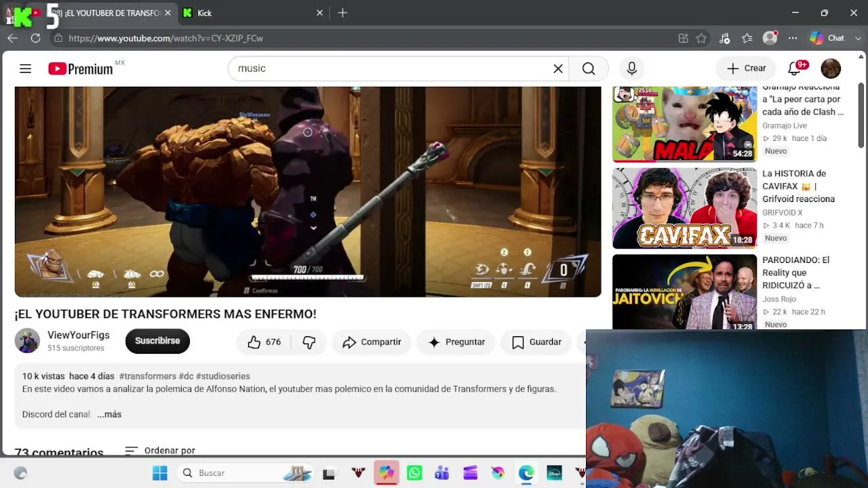Open a new browser tab
The width and height of the screenshot is (868, 488).
tap(342, 13)
